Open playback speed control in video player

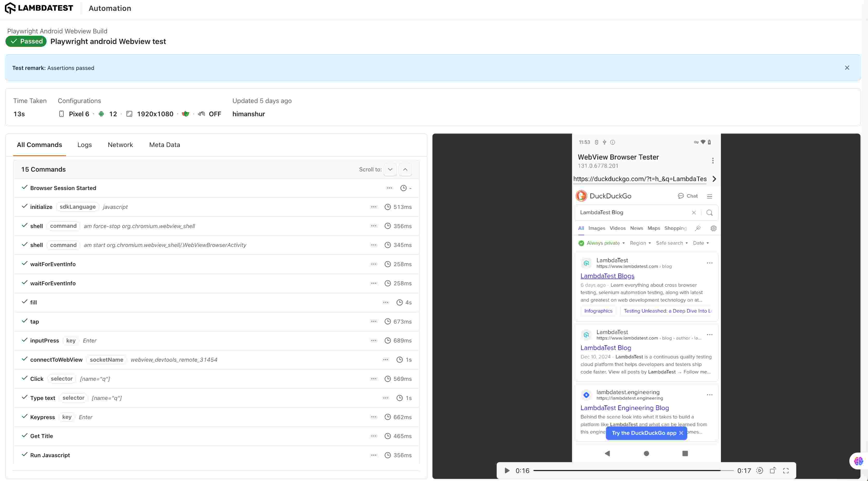(759, 471)
